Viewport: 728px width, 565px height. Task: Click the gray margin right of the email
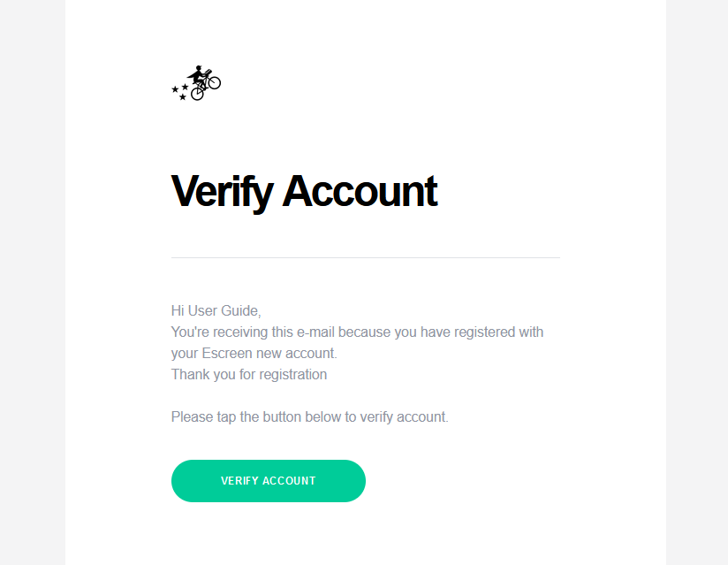(x=696, y=283)
